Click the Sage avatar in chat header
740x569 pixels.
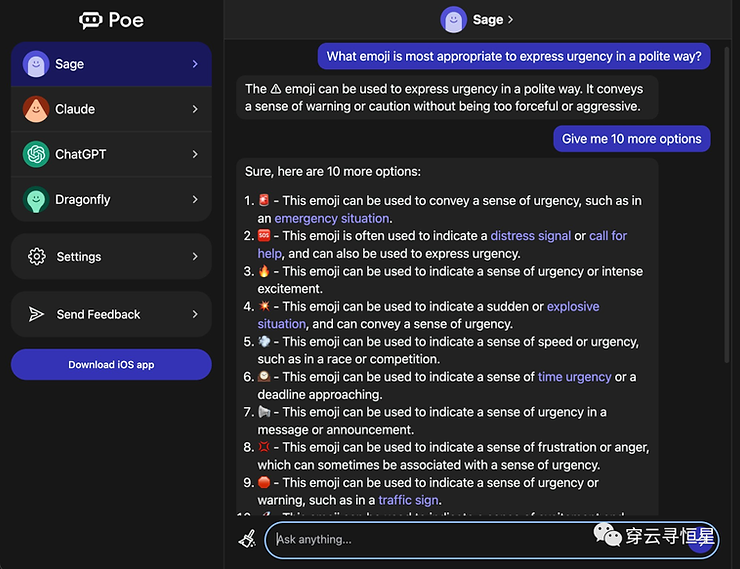point(454,20)
